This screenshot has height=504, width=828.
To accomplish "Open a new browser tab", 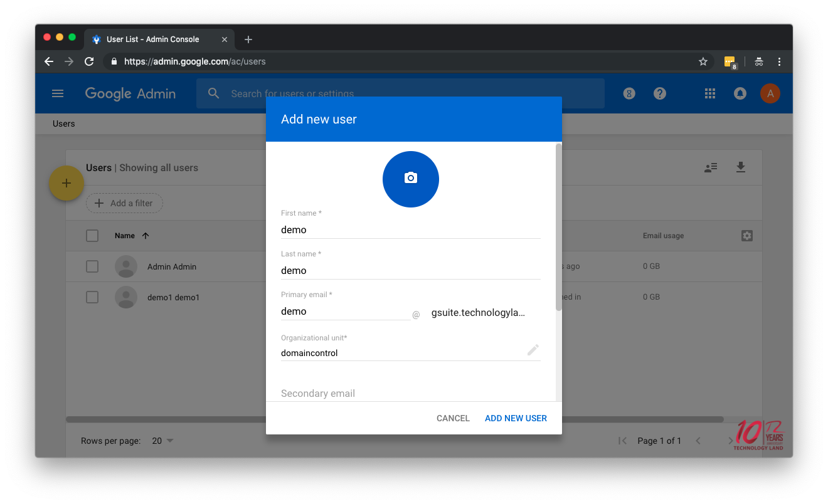I will [x=248, y=39].
